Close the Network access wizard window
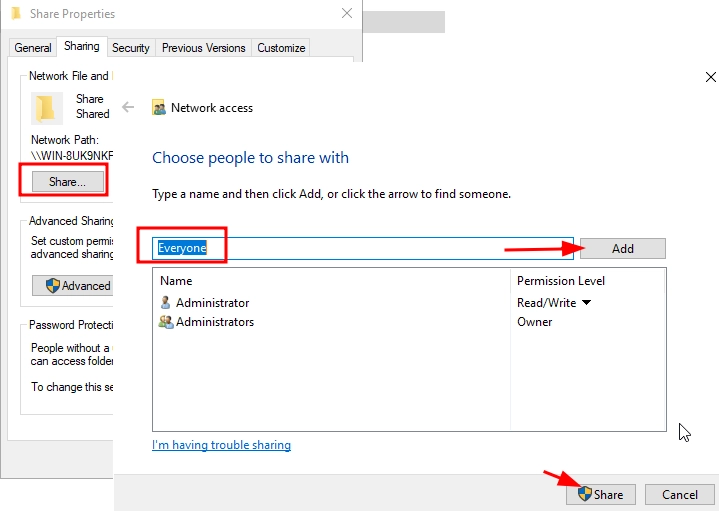Screen dimensions: 719x511 click(x=710, y=77)
